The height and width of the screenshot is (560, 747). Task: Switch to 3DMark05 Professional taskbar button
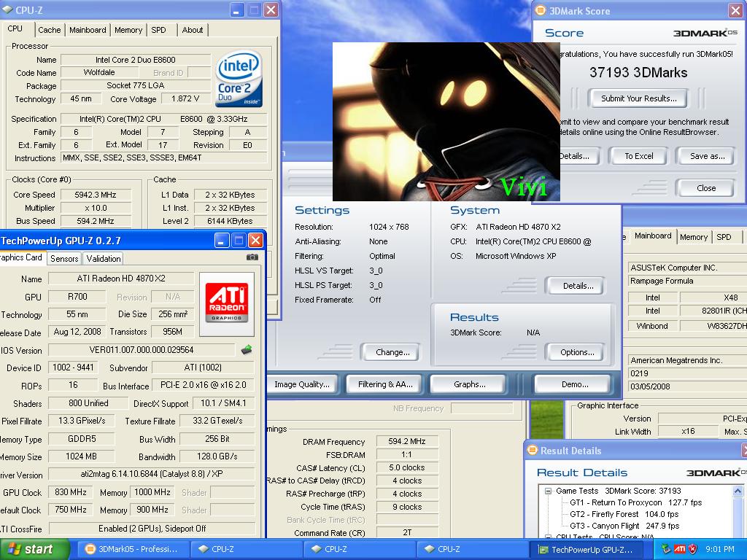click(x=132, y=549)
